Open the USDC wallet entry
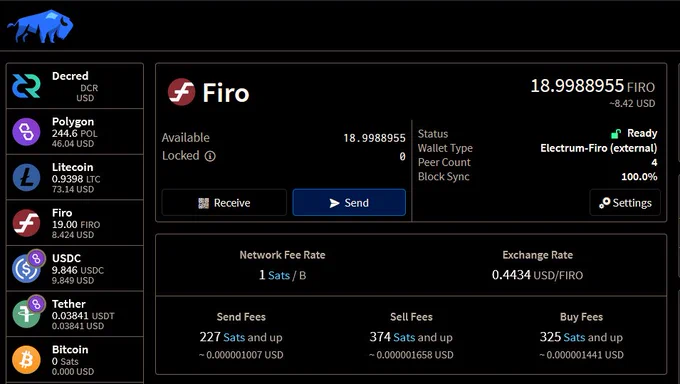 point(75,268)
